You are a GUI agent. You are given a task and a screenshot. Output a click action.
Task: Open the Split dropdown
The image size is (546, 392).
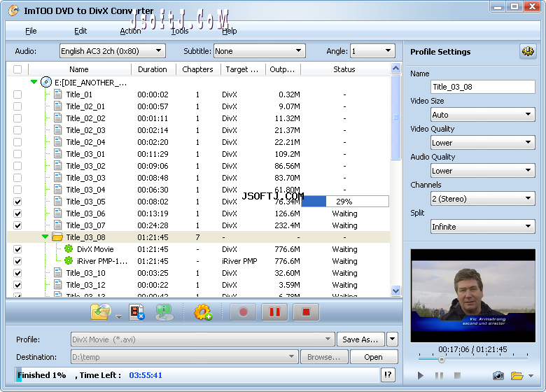point(482,226)
